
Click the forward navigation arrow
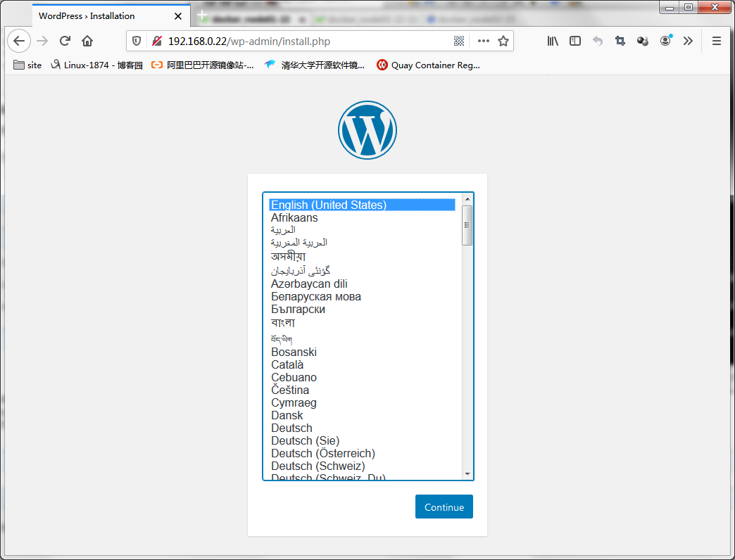pyautogui.click(x=42, y=42)
